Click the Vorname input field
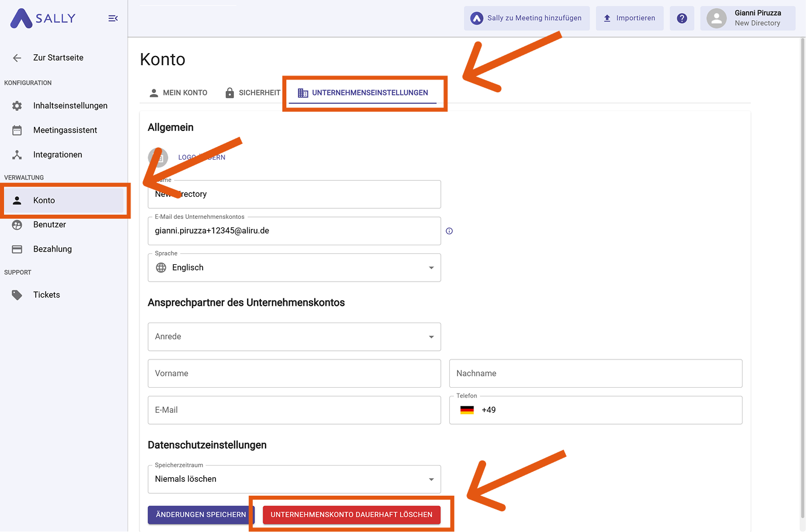Screen dimensions: 806x532 [294, 374]
